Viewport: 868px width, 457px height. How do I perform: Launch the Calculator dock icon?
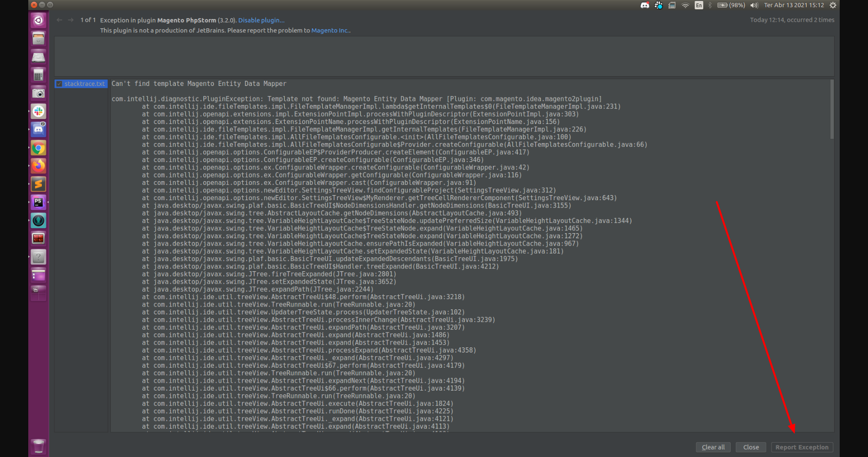tap(39, 75)
